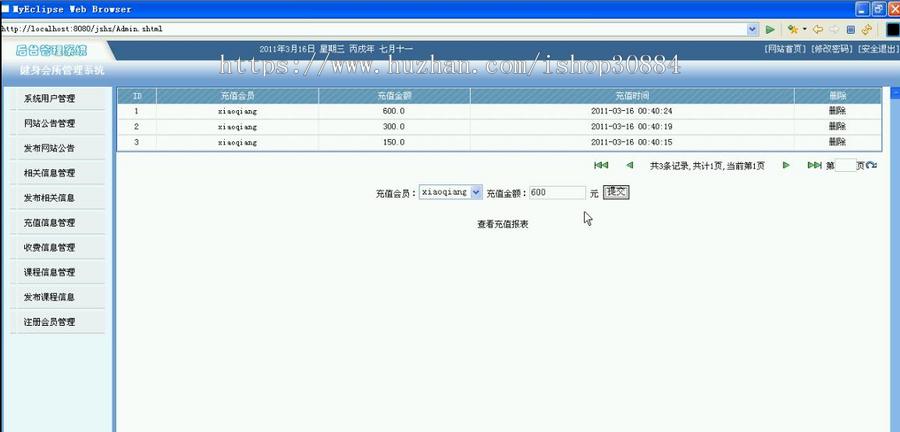The height and width of the screenshot is (432, 900).
Task: Submit recharge with 提交 button
Action: (x=616, y=192)
